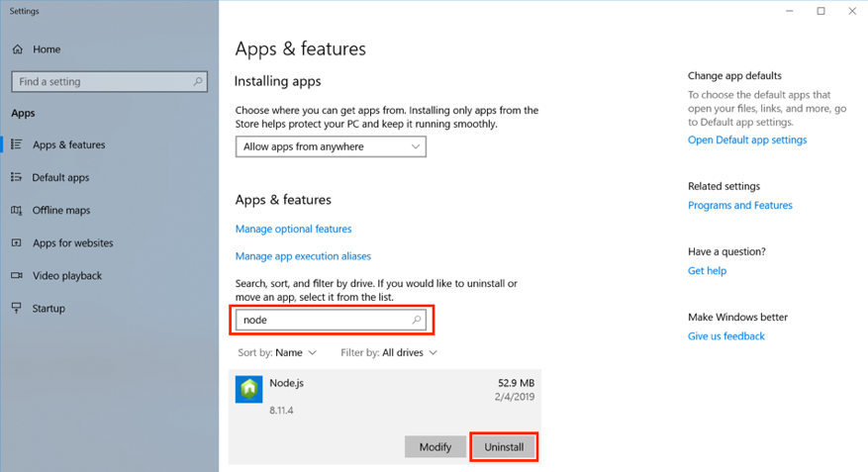Click the Find a setting search field

[x=109, y=81]
